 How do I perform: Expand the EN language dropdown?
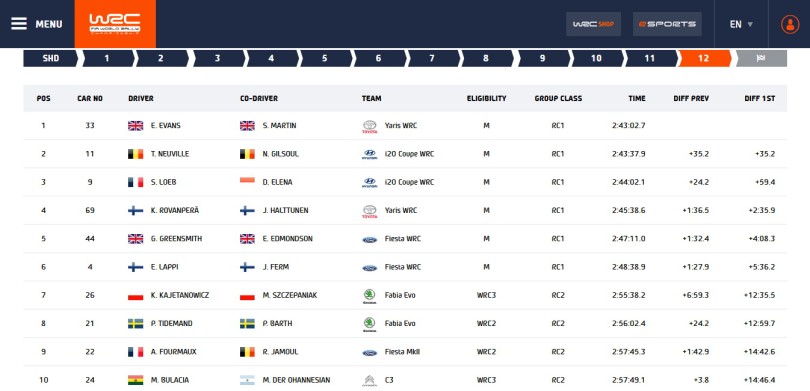(741, 24)
